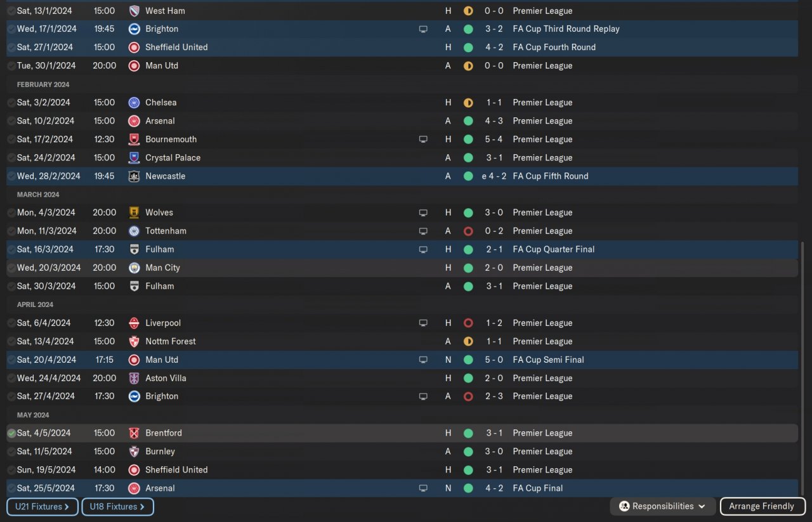Toggle the check circle for Wolves 4/3/2024 match

(11, 212)
